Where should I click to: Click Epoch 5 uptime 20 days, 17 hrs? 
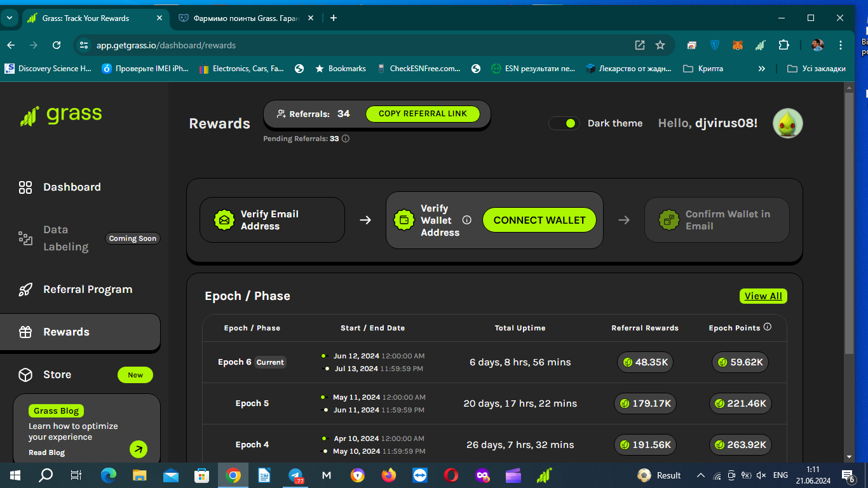point(520,403)
